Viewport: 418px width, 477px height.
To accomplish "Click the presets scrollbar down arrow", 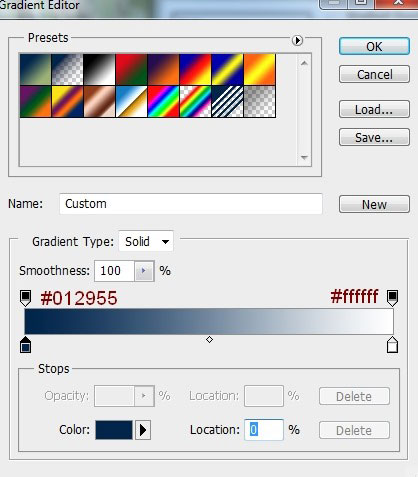I will pyautogui.click(x=304, y=157).
